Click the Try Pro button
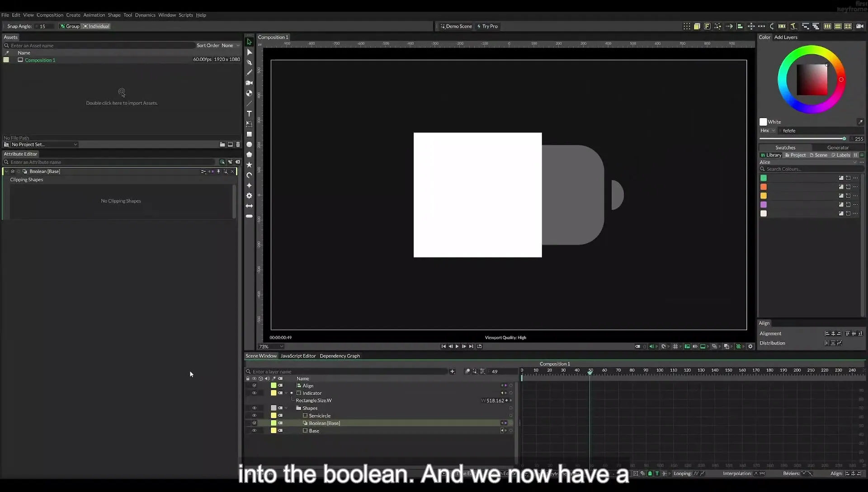Image resolution: width=868 pixels, height=492 pixels. pos(487,26)
